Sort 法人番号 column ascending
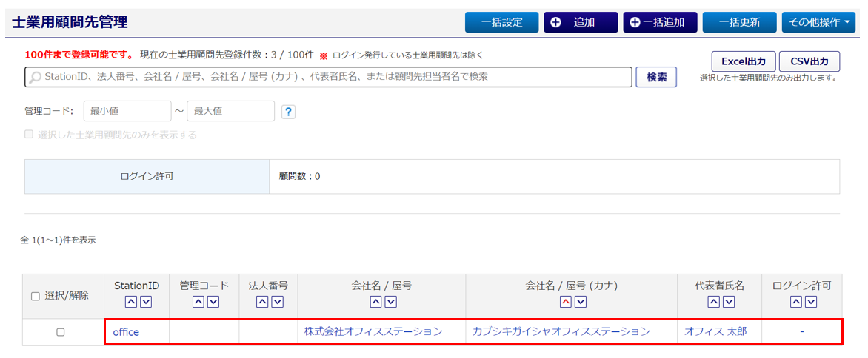868x358 pixels. coord(262,302)
